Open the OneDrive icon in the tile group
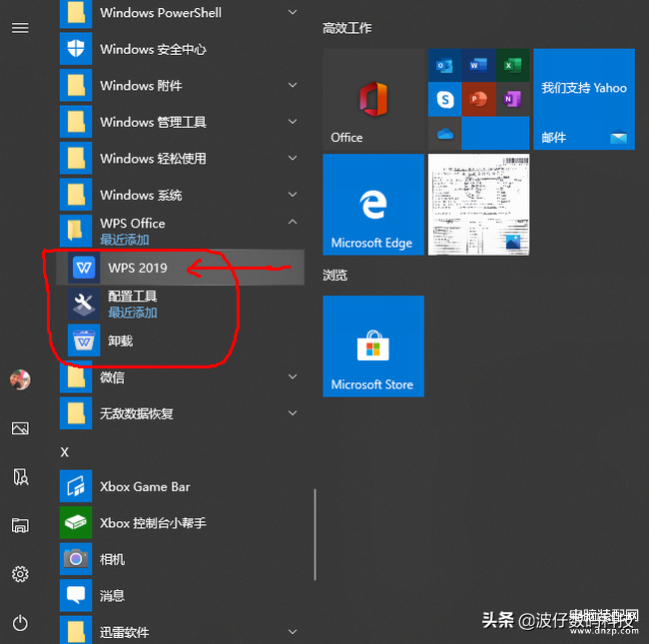The height and width of the screenshot is (644, 649). (444, 133)
